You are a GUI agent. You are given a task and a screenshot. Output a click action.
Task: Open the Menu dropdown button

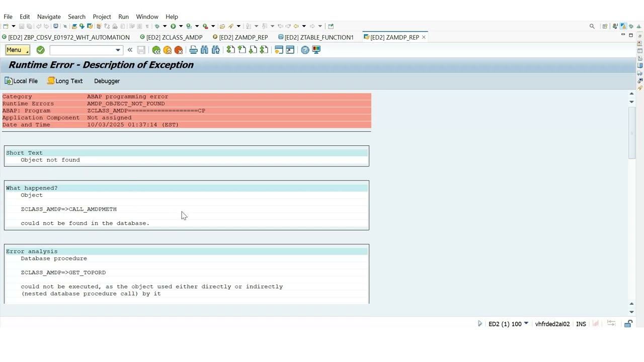coord(17,50)
